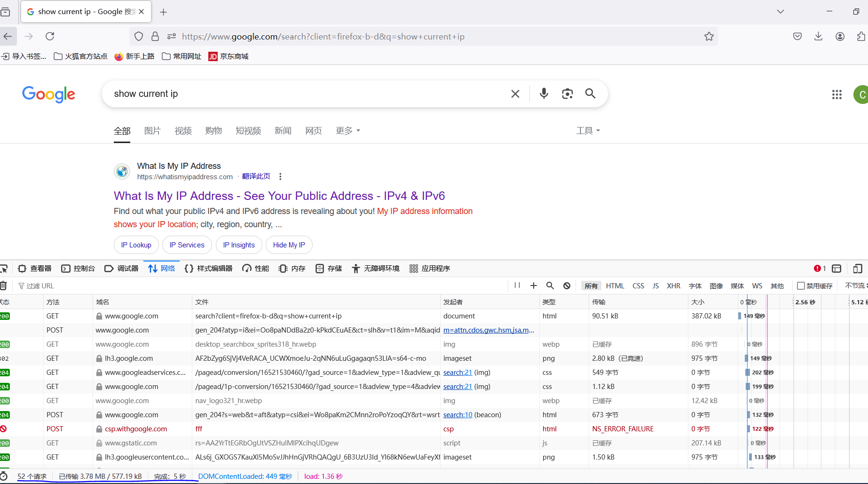Image resolution: width=868 pixels, height=484 pixels.
Task: Filter requests by 所有 type
Action: (591, 286)
